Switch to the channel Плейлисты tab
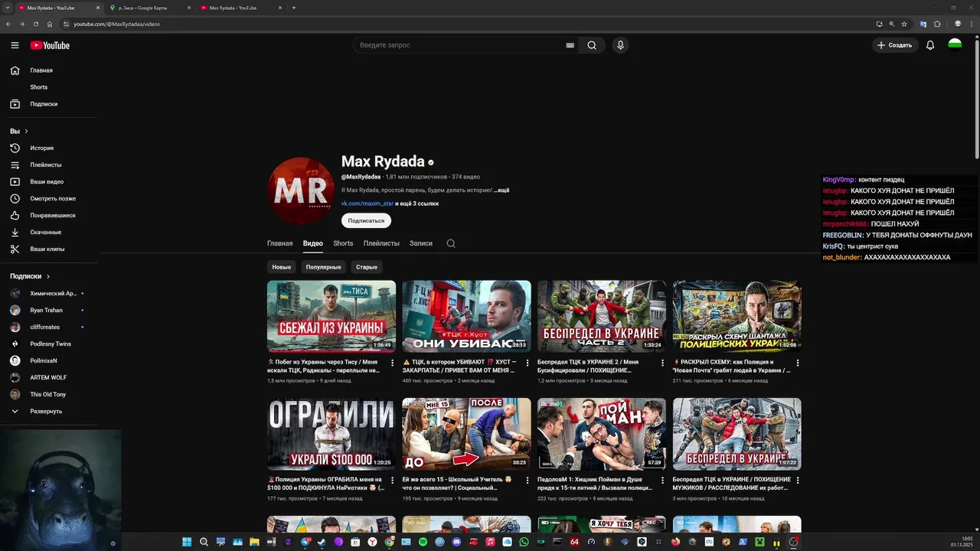The image size is (980, 551). (381, 243)
